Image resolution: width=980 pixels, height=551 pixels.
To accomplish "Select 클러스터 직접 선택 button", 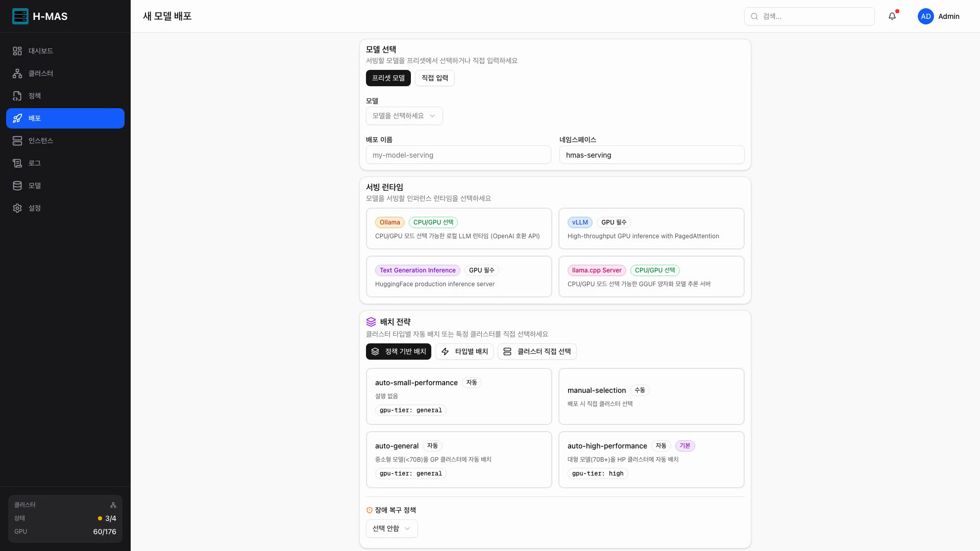I will (x=537, y=352).
